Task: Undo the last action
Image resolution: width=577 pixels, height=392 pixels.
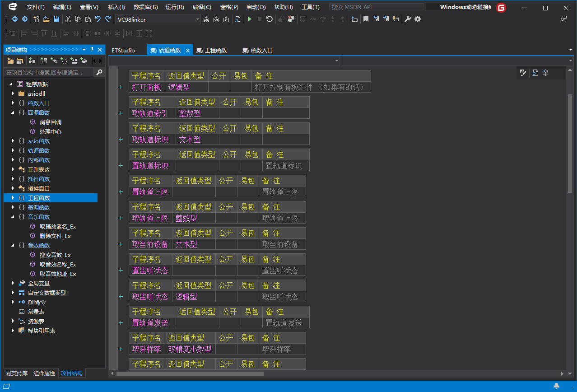Action: pyautogui.click(x=98, y=19)
